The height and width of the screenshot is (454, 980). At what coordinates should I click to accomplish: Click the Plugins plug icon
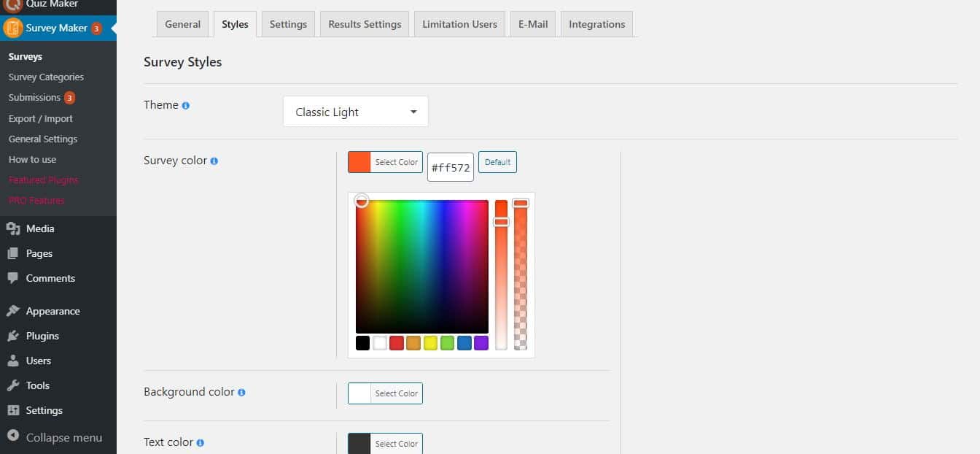pyautogui.click(x=12, y=336)
